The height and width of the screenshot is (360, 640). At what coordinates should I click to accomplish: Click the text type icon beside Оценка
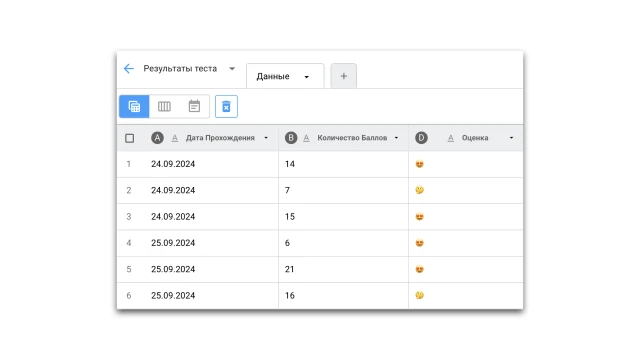(451, 138)
